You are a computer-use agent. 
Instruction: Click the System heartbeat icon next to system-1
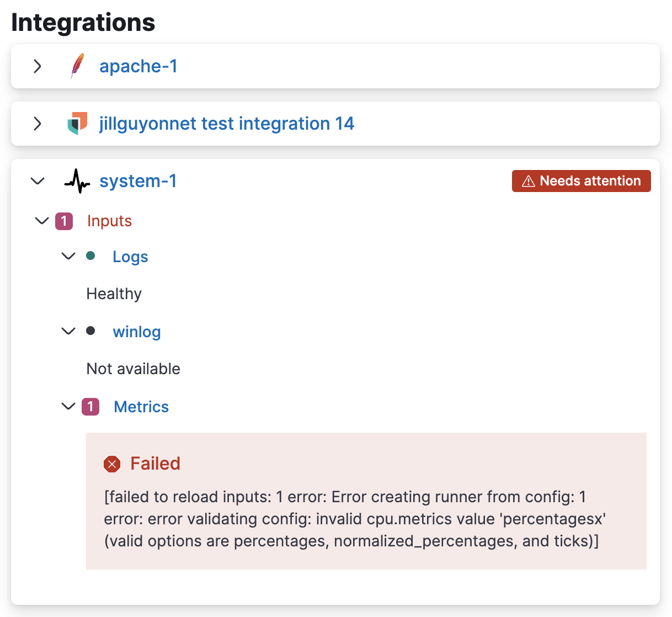[77, 180]
